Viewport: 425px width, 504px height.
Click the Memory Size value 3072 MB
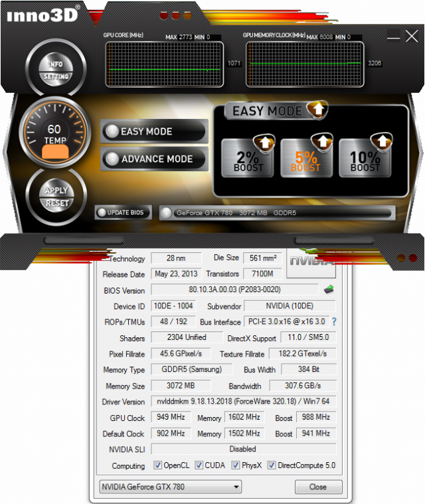[181, 385]
